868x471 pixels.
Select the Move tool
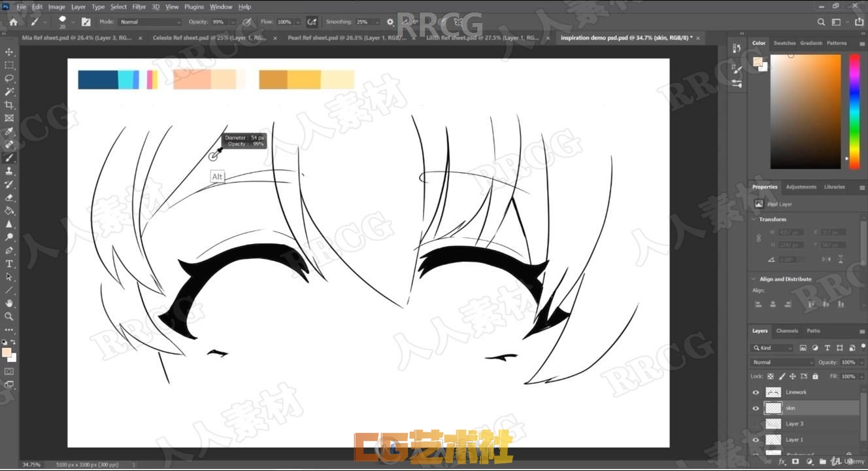(x=9, y=52)
